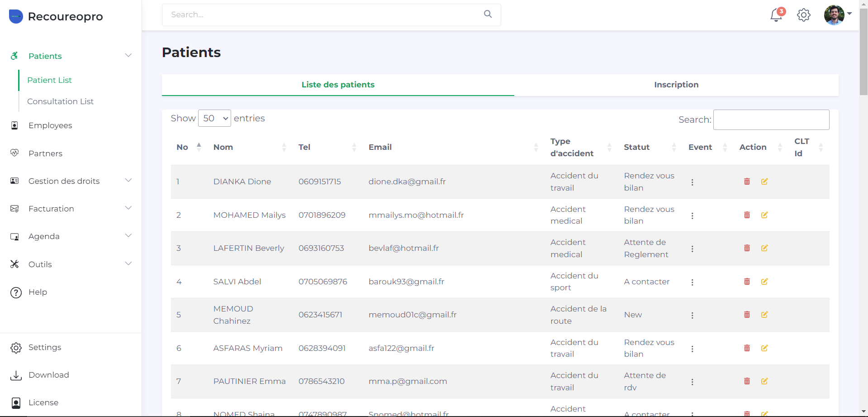This screenshot has width=868, height=417.
Task: Click the table Search input field
Action: pyautogui.click(x=771, y=120)
